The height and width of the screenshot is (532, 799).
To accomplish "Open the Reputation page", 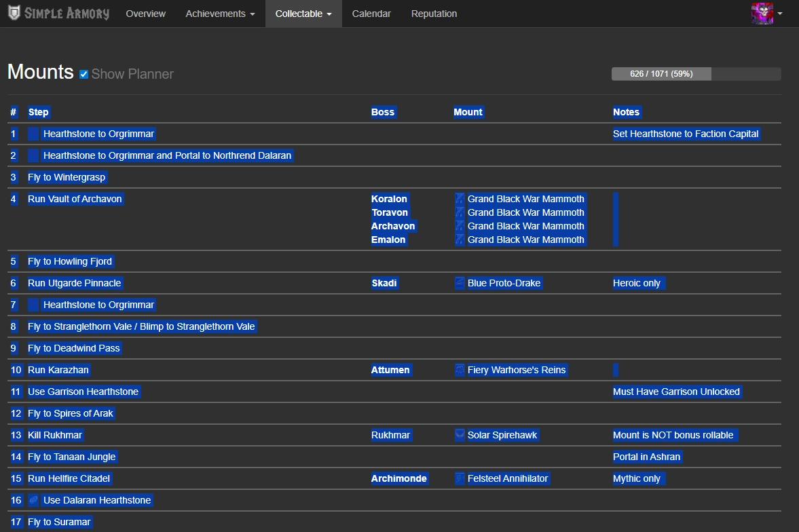I will coord(434,14).
